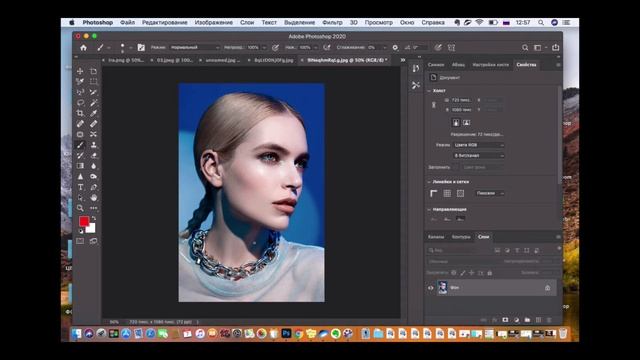The width and height of the screenshot is (640, 360).
Task: Select the Type tool
Action: tap(80, 187)
